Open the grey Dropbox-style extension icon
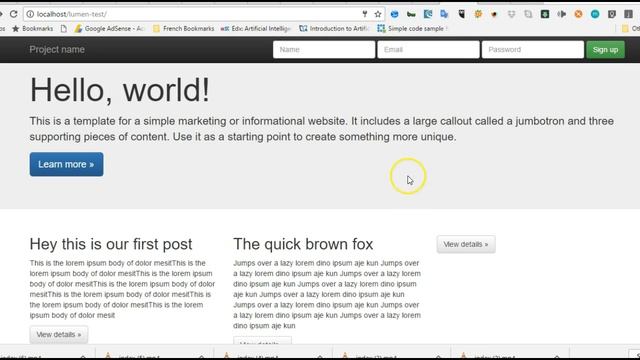The width and height of the screenshot is (640, 360). [x=511, y=14]
